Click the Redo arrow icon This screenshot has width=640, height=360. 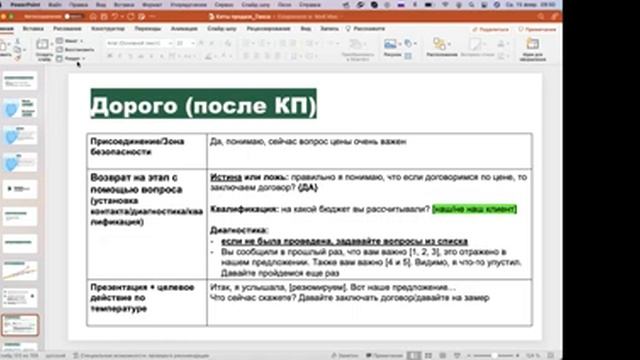(x=131, y=17)
